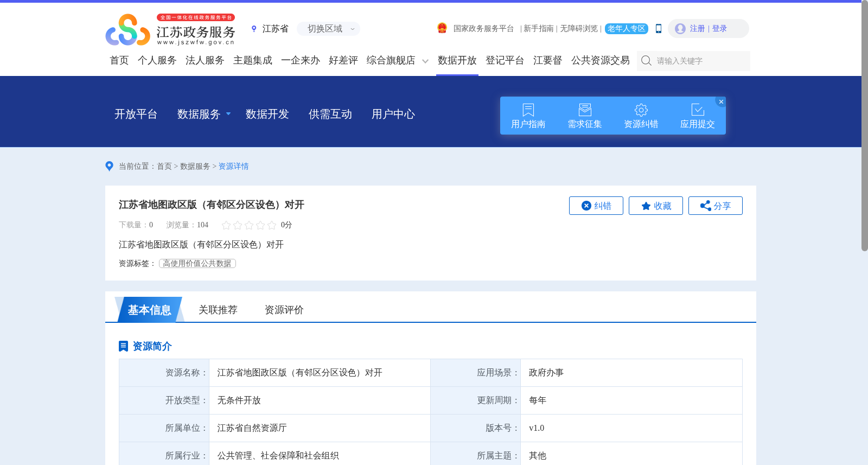
Task: Rate one star on the resource
Action: pyautogui.click(x=226, y=225)
